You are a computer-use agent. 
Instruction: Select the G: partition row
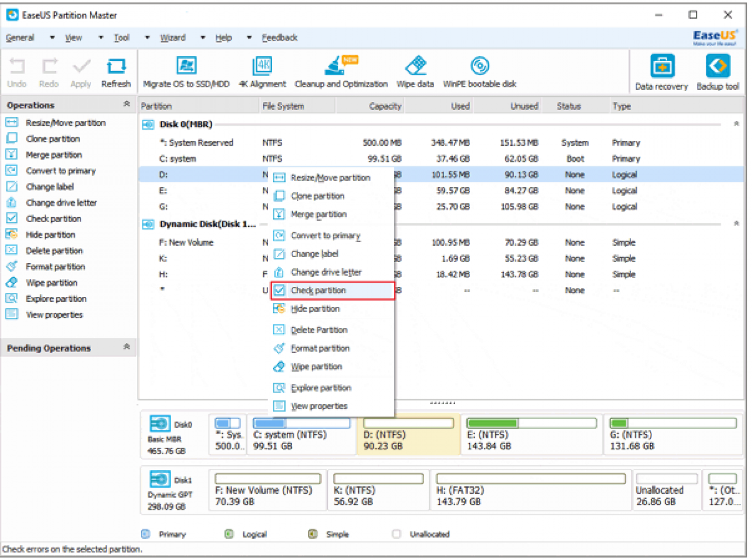441,207
